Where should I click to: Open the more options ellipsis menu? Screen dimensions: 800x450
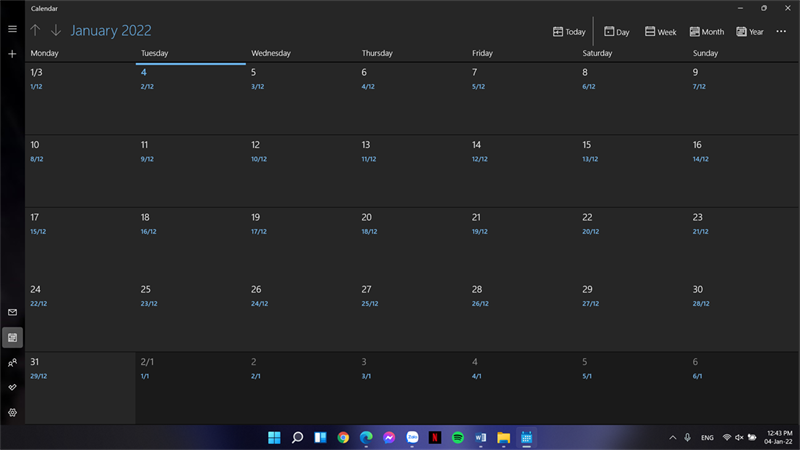point(781,32)
